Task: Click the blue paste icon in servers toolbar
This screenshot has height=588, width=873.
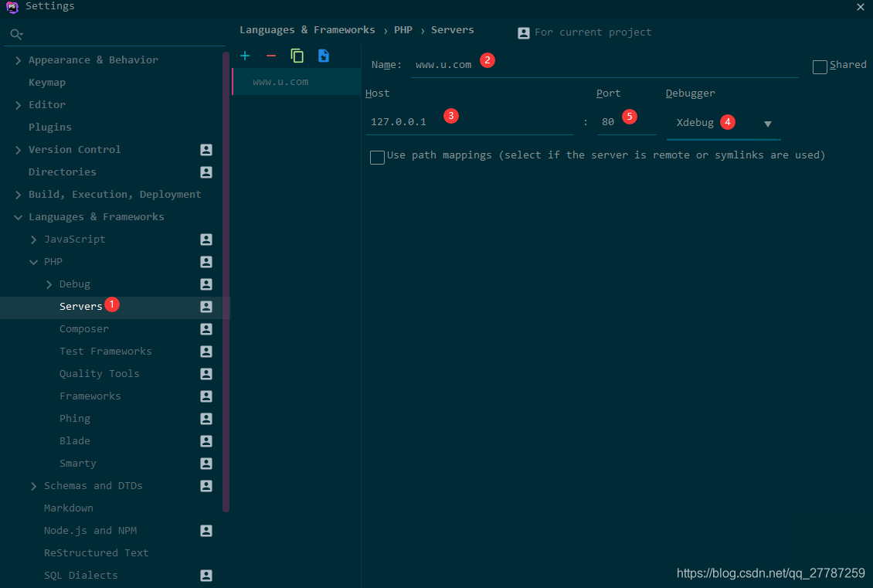Action: (324, 56)
